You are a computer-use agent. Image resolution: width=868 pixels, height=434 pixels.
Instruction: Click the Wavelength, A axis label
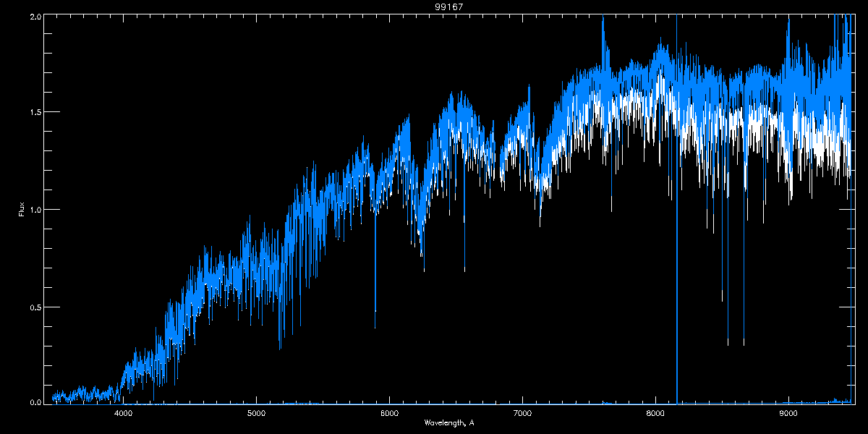pos(448,422)
